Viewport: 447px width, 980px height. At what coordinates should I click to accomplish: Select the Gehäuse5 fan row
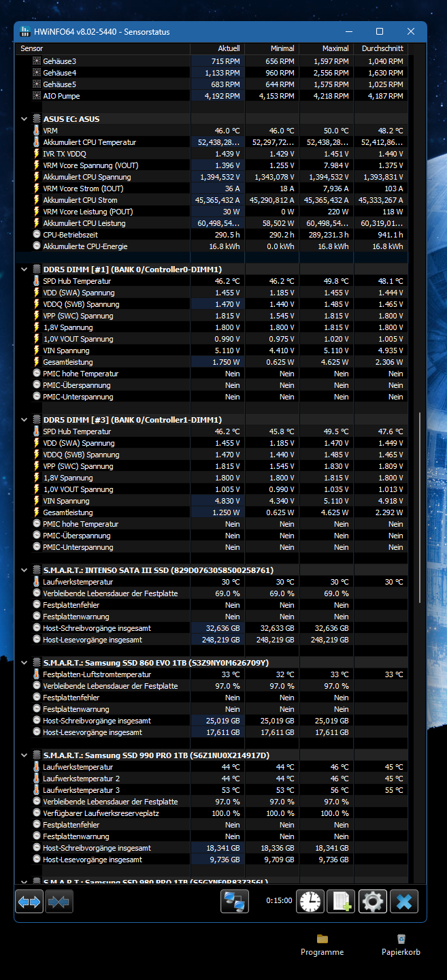coord(212,84)
